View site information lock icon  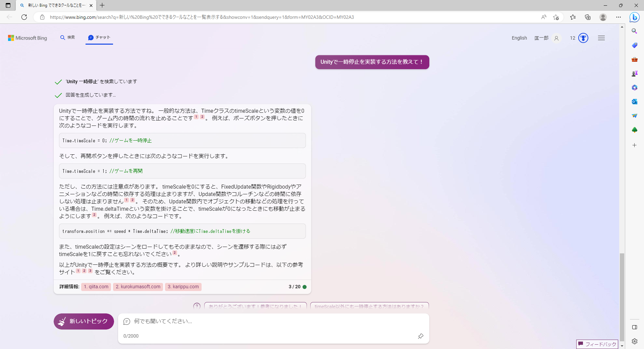[42, 17]
